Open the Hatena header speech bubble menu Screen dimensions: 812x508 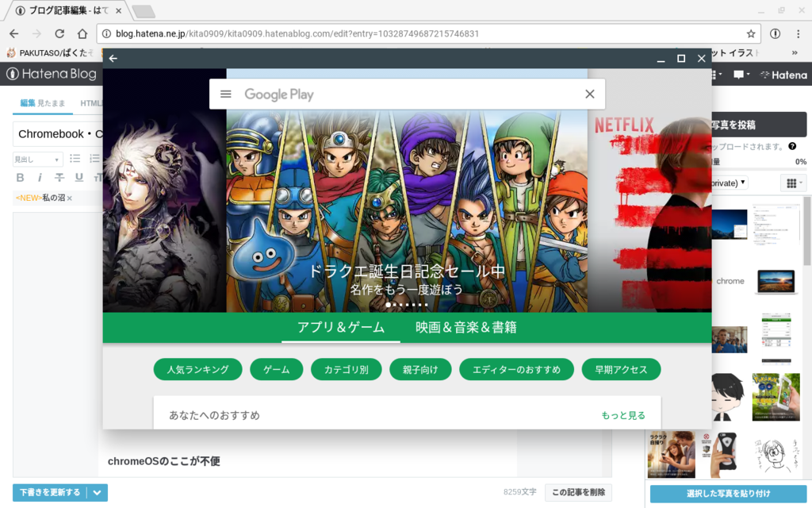coord(741,75)
